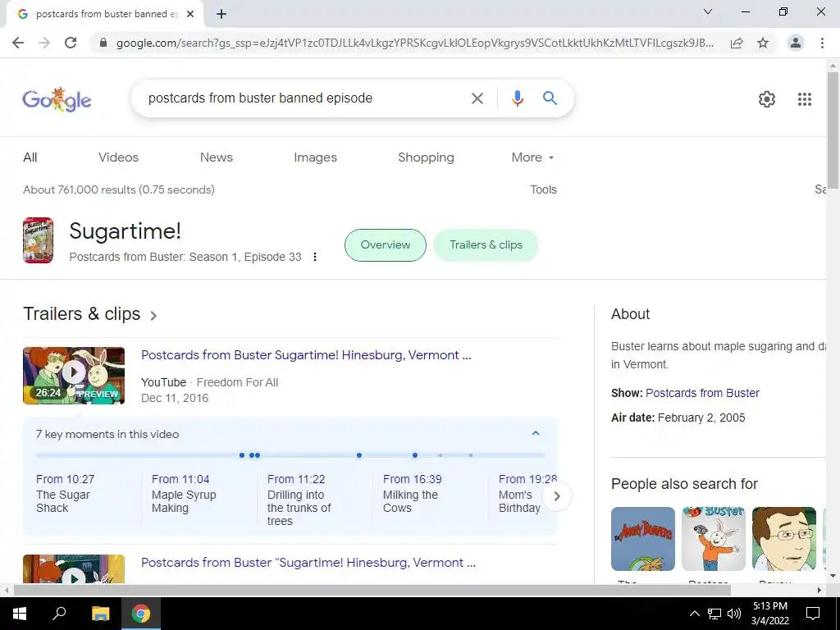Screen dimensions: 840x630
Task: Close the 'postcards from buster' tab
Action: point(190,15)
